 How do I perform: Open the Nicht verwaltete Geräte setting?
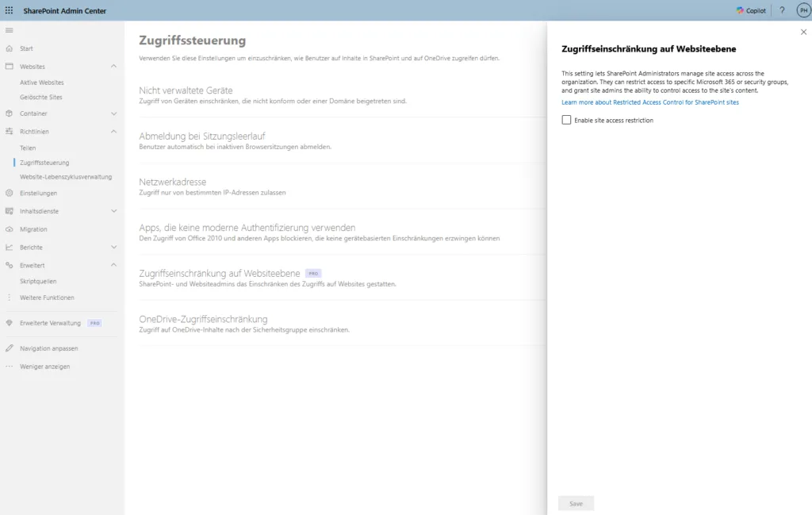[x=186, y=90]
